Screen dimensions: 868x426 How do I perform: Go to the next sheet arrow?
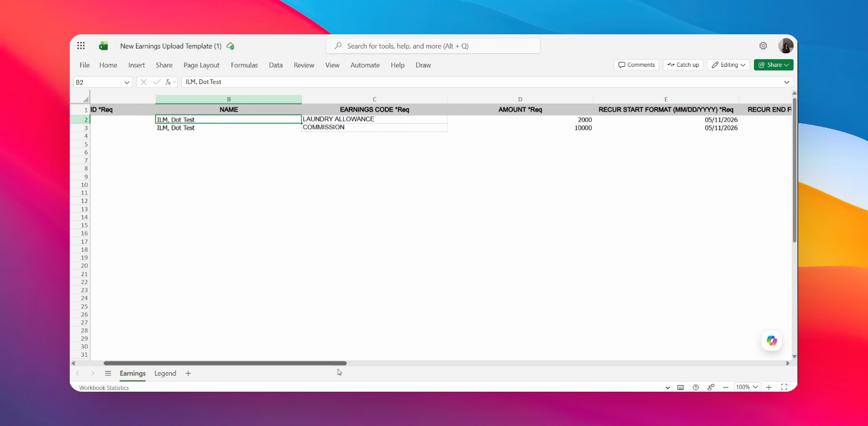point(93,373)
